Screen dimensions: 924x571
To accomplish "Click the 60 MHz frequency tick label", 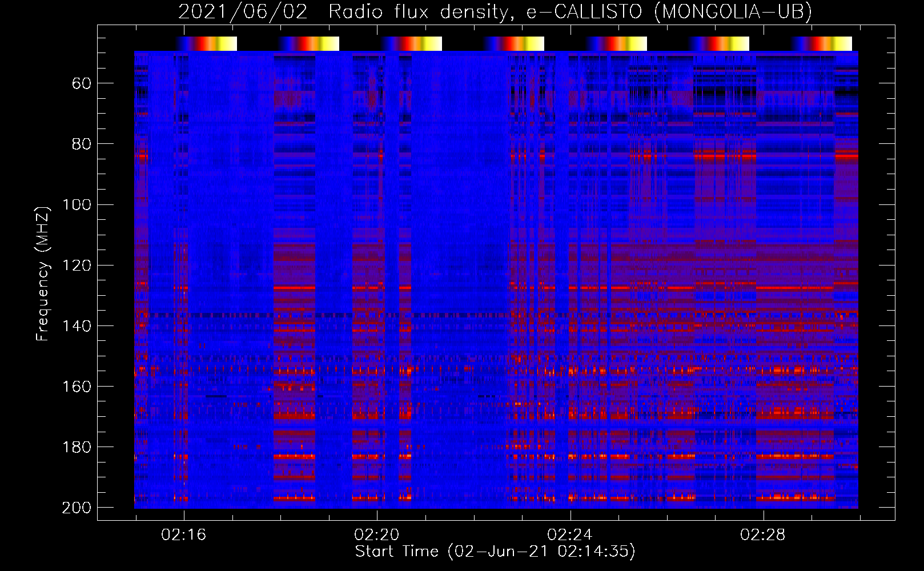I will click(82, 84).
